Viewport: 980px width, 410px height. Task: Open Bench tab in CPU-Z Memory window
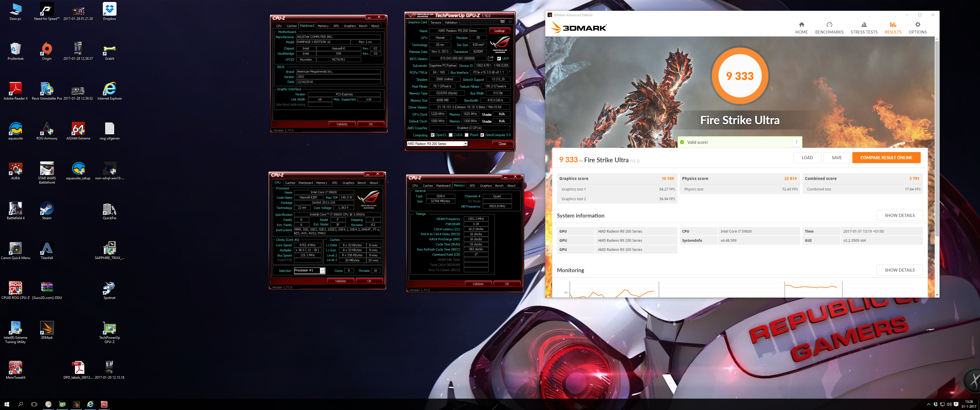point(499,186)
